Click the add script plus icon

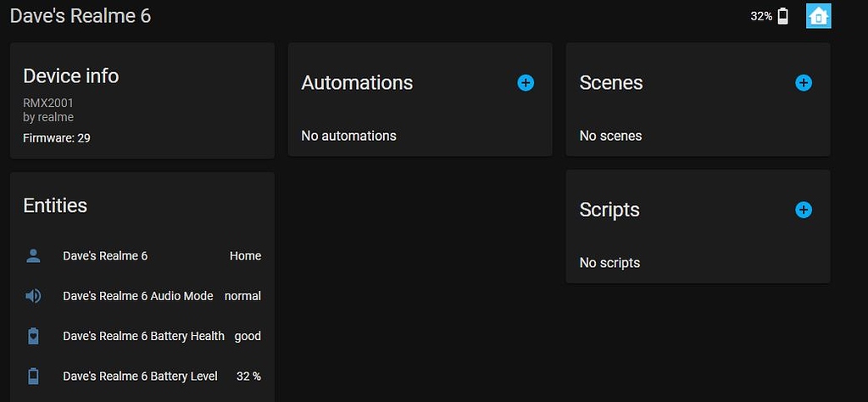(x=804, y=209)
